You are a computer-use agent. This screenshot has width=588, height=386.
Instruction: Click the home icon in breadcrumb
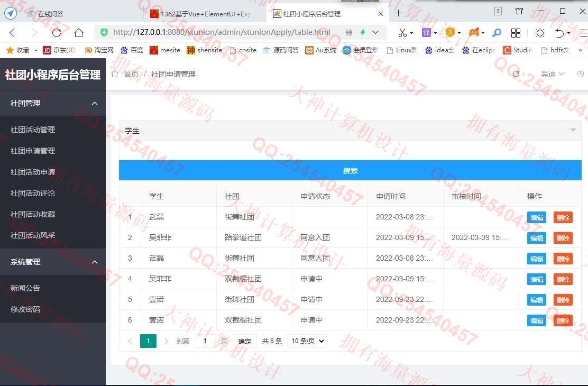pos(115,74)
